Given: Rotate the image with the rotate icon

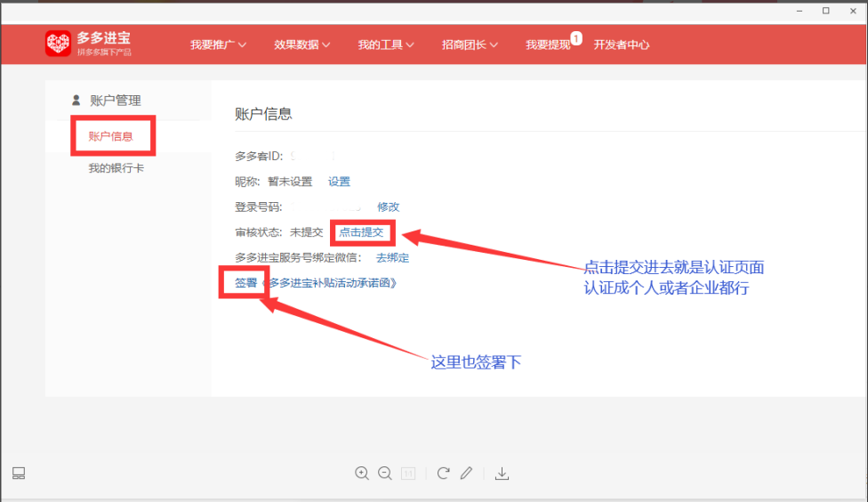Looking at the screenshot, I should tap(443, 474).
